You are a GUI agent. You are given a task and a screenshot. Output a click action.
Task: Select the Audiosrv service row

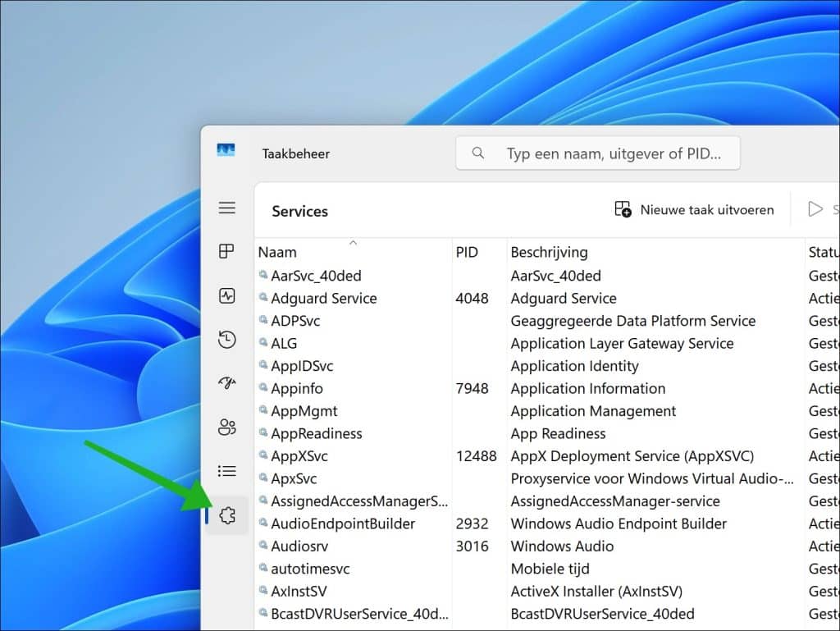coord(299,546)
